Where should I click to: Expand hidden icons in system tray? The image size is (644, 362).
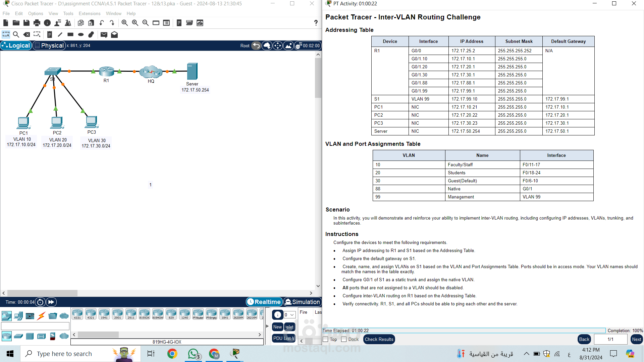coord(527,353)
